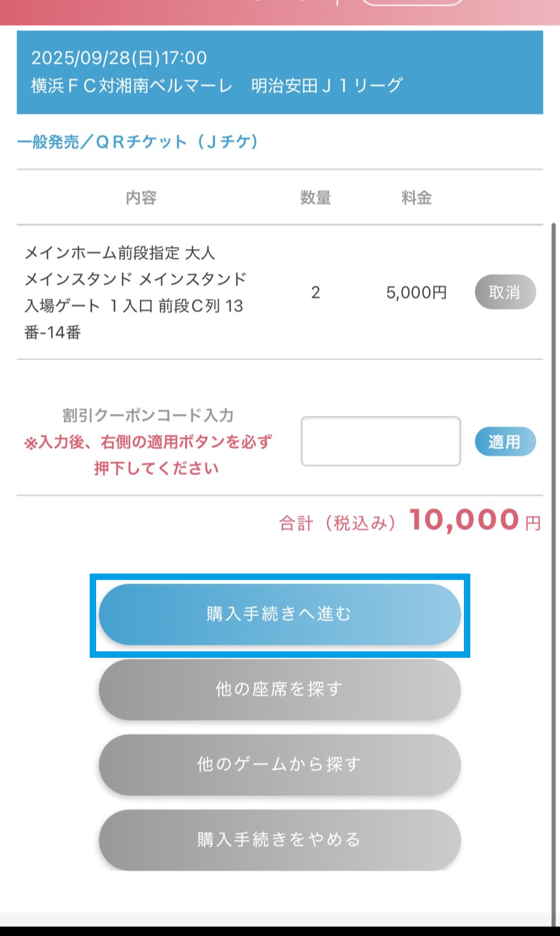Viewport: 560px width, 936px height.
Task: Abort purchase via 購入手続きをやめる
Action: coord(279,840)
